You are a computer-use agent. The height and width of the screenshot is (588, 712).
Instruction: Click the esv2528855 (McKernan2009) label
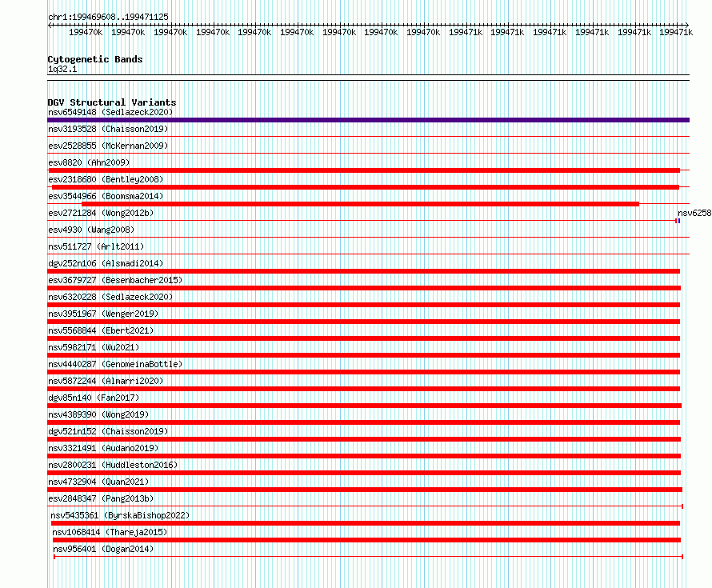(108, 146)
